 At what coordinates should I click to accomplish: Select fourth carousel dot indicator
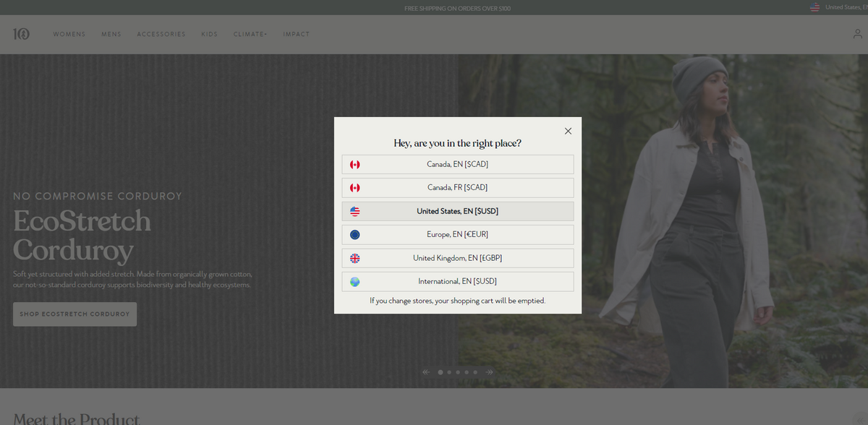pos(467,372)
